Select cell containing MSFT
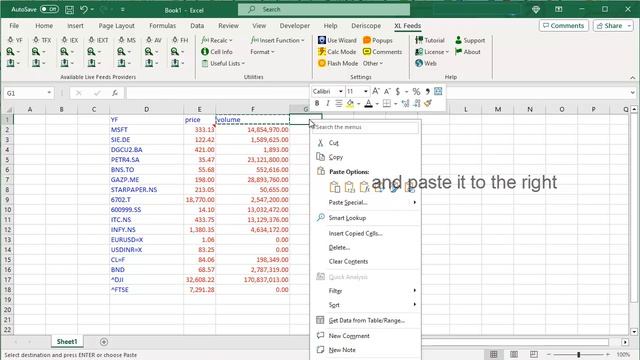Viewport: 640px width, 360px height. click(x=146, y=130)
